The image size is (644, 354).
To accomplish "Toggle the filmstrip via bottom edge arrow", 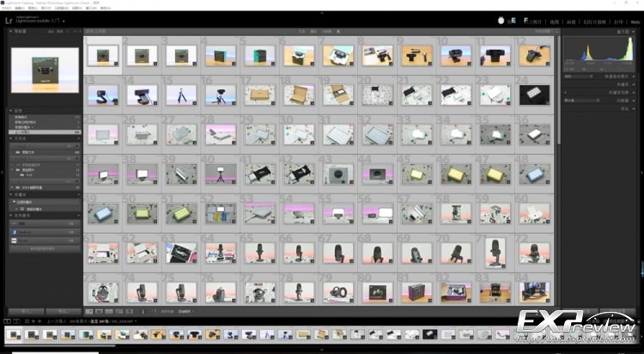I will tap(322, 351).
